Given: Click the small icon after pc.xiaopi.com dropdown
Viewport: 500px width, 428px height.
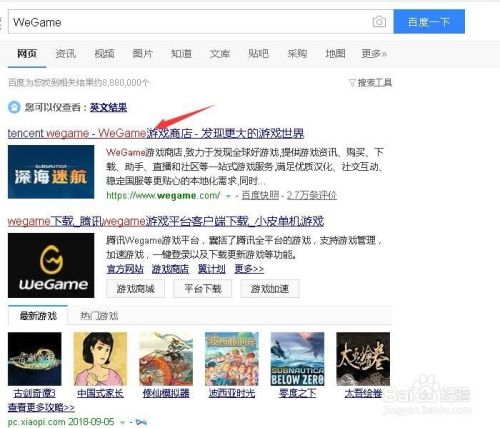Looking at the screenshot, I should [141, 422].
